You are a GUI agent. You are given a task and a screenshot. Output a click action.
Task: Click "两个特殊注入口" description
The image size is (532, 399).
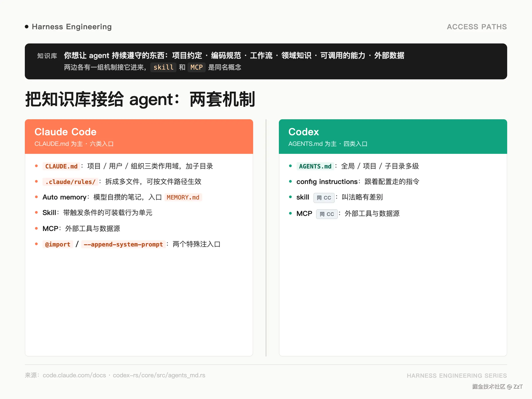click(196, 244)
